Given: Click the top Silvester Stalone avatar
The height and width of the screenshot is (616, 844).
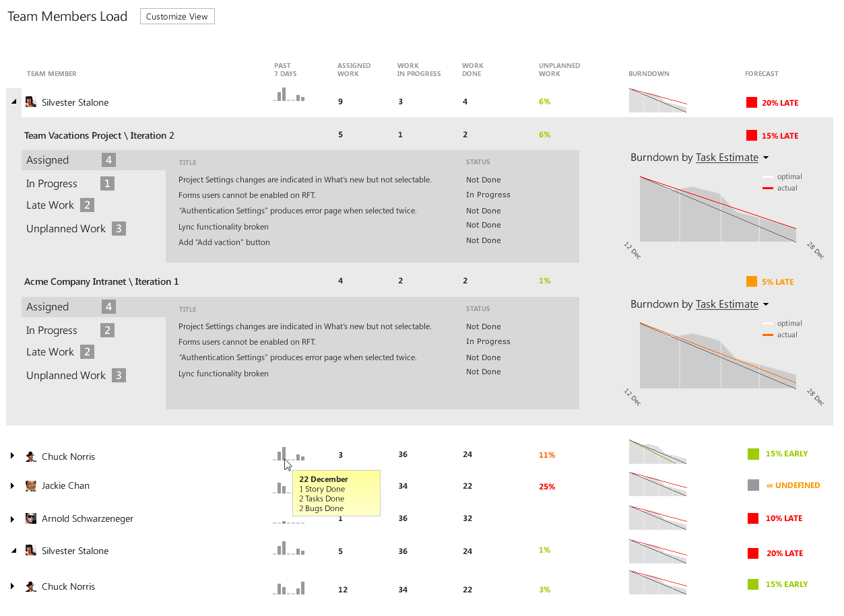Looking at the screenshot, I should pos(31,102).
